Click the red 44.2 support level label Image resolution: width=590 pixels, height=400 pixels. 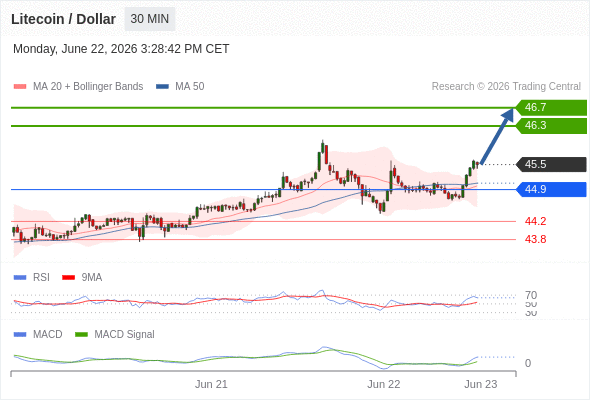(x=535, y=221)
